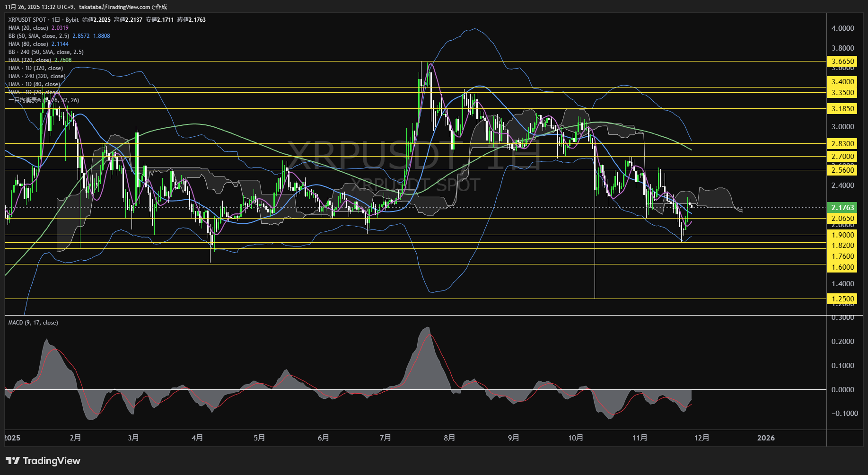Click the 1.9000 horizontal level label

point(843,235)
